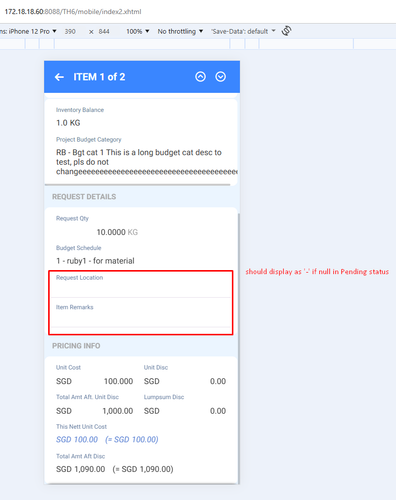Click the Request Location label
Screen dimensions: 396x500
tap(79, 278)
